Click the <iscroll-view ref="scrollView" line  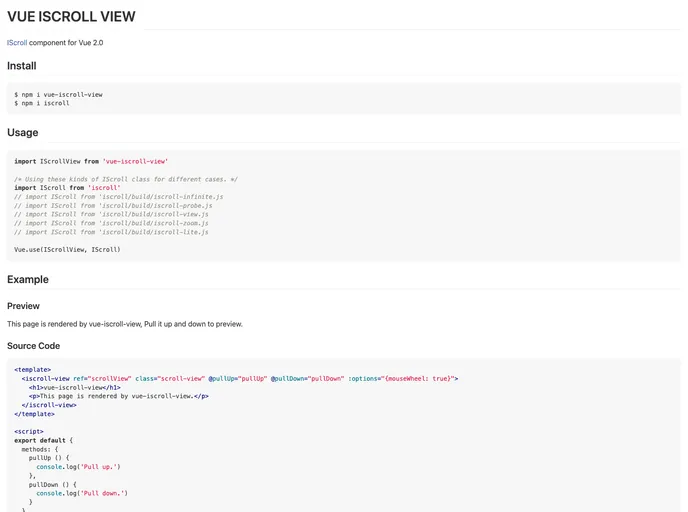click(240, 378)
